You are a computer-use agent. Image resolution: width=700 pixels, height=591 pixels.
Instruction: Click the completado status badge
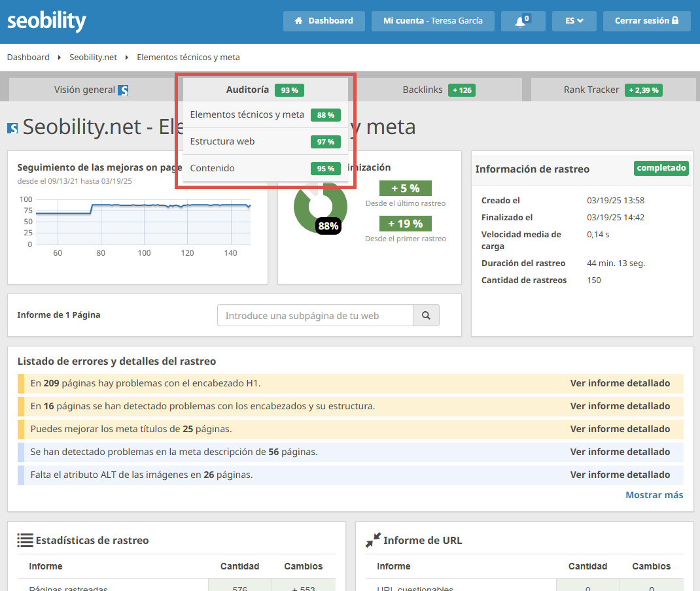pos(661,168)
